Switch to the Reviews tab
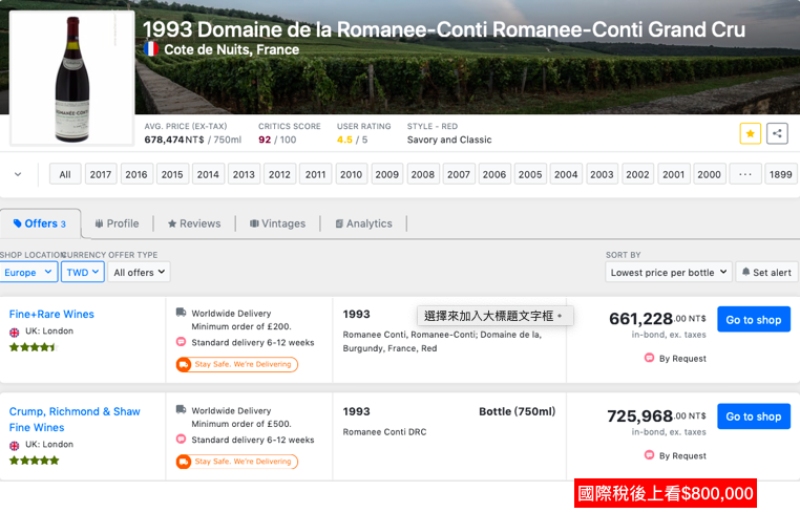Viewport: 800px width, 513px height. click(194, 224)
